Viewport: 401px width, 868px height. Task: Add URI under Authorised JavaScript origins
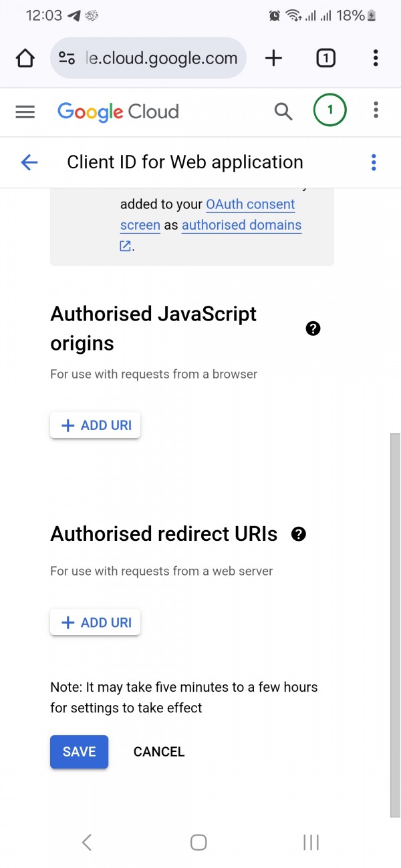coord(96,425)
